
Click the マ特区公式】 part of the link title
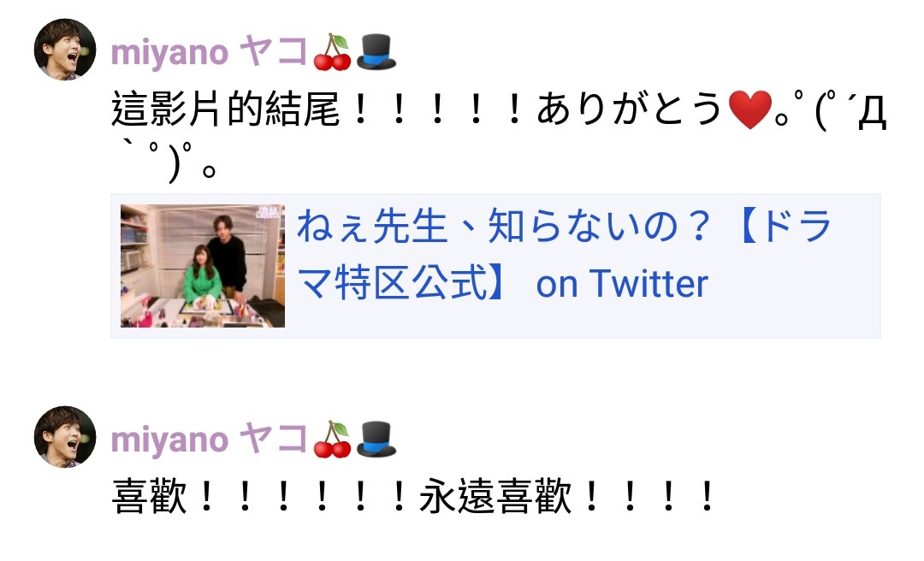402,284
